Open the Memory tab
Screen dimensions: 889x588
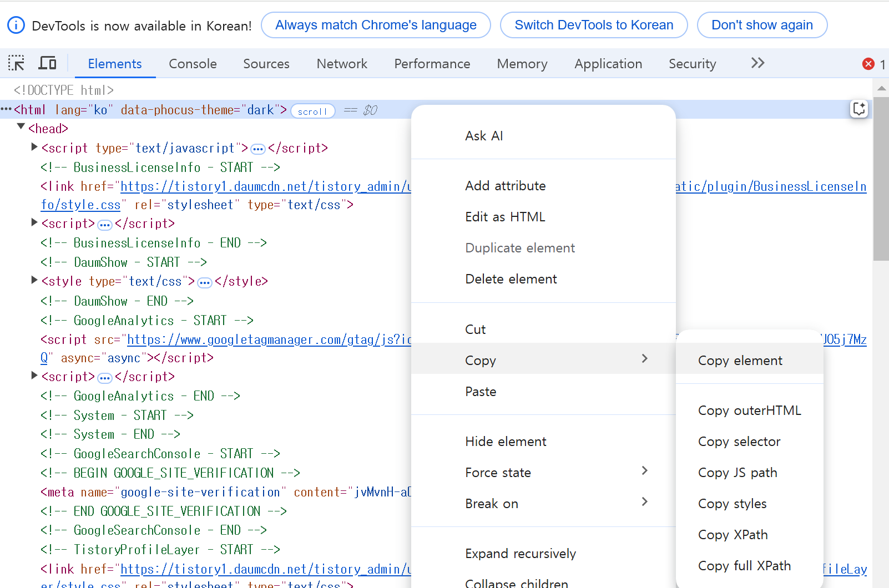[x=522, y=64]
